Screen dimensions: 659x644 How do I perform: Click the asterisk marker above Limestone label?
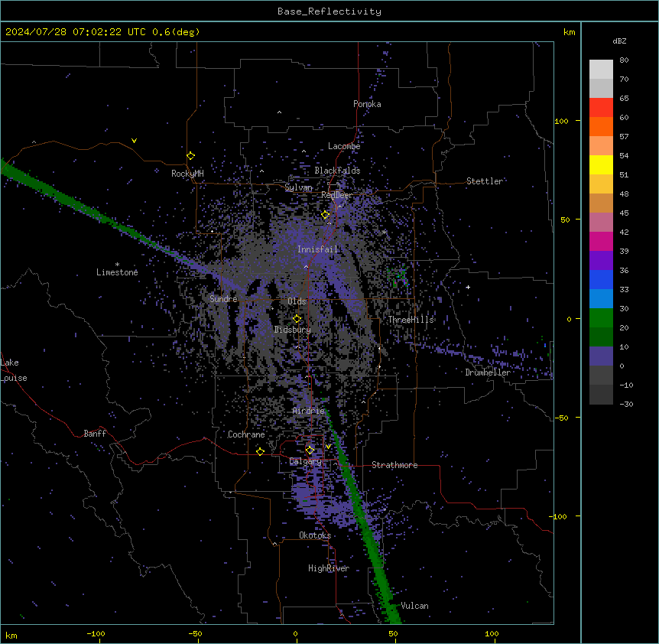tap(117, 265)
